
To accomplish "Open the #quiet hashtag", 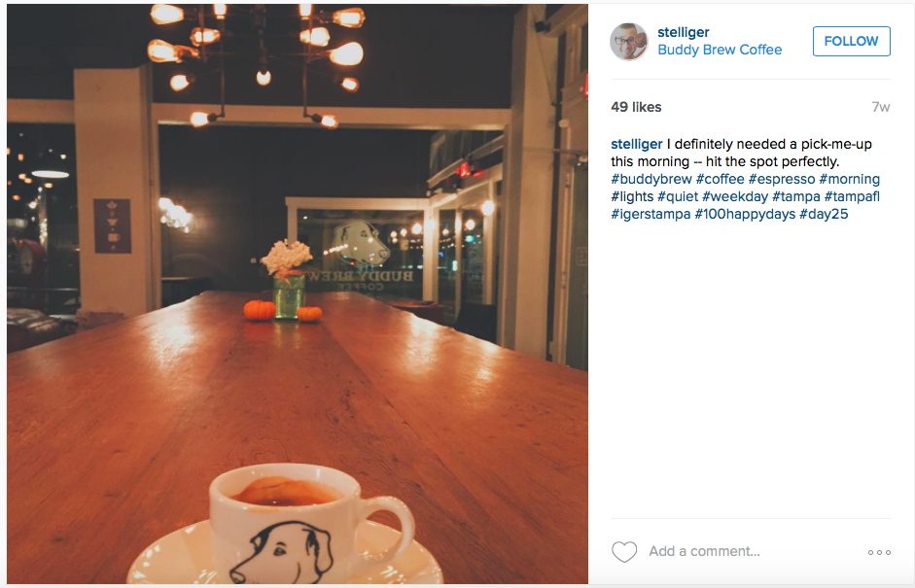I will [x=678, y=196].
